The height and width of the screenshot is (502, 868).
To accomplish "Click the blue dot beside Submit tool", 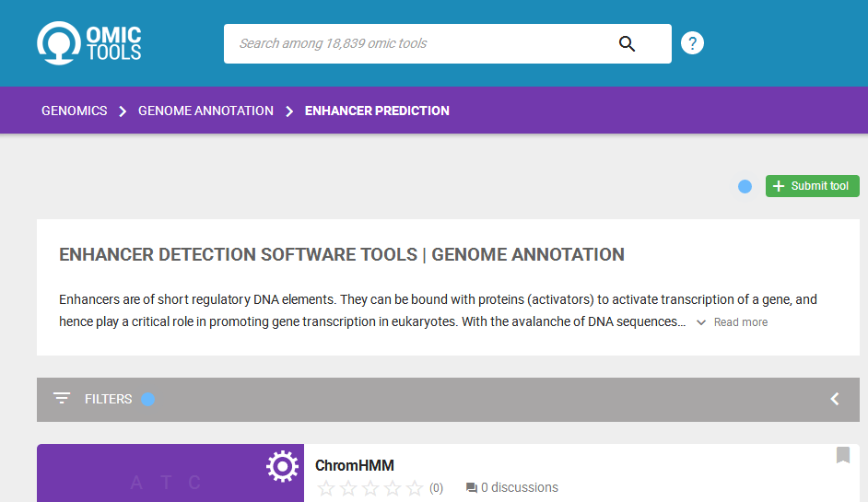I will click(x=745, y=187).
